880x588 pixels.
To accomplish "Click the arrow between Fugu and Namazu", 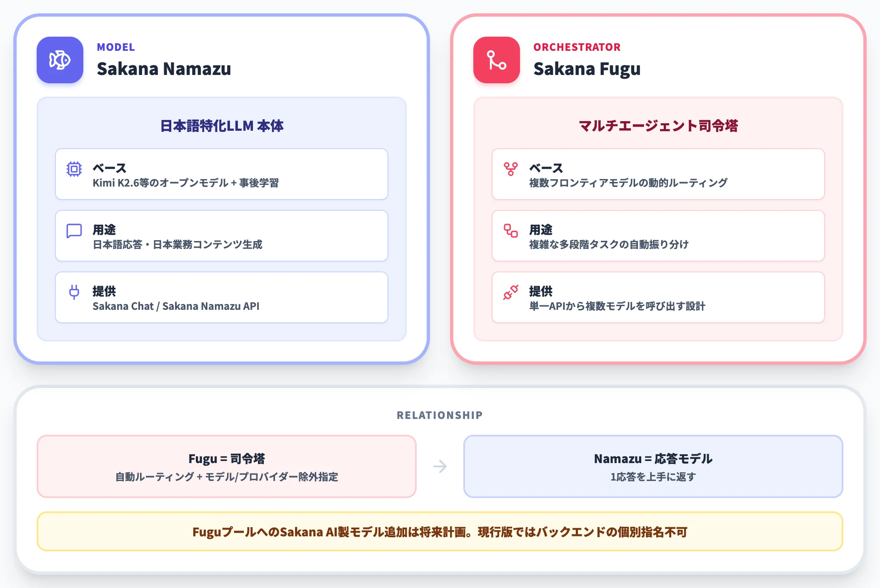I will tap(440, 466).
